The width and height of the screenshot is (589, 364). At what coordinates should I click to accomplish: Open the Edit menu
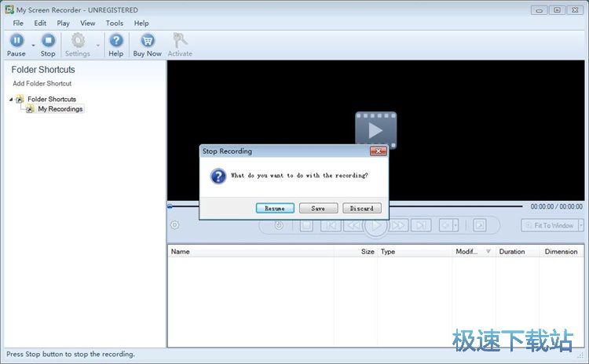(40, 24)
